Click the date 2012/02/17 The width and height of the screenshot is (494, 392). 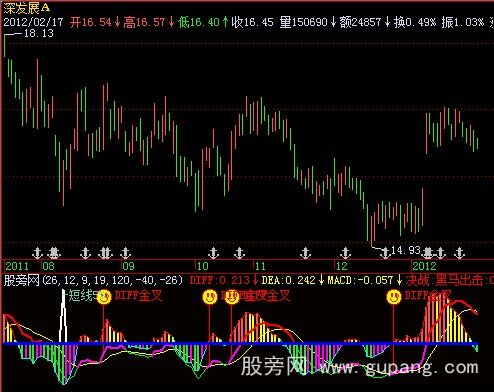pos(33,22)
